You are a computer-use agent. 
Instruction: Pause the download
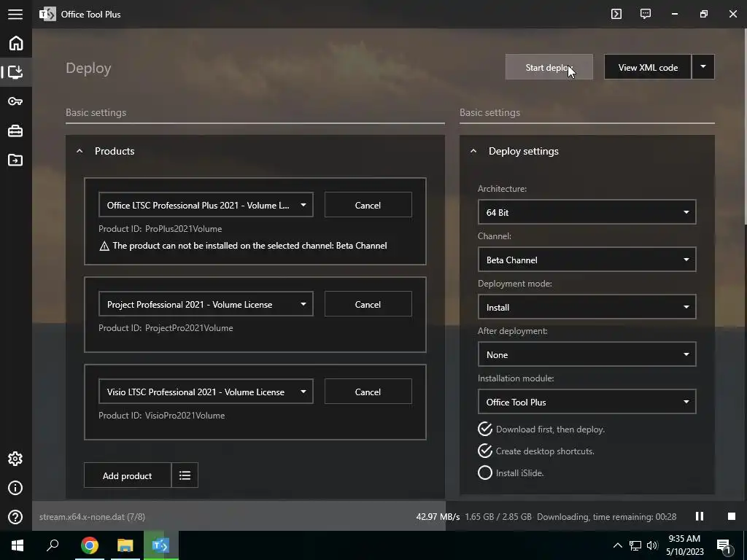click(x=700, y=517)
